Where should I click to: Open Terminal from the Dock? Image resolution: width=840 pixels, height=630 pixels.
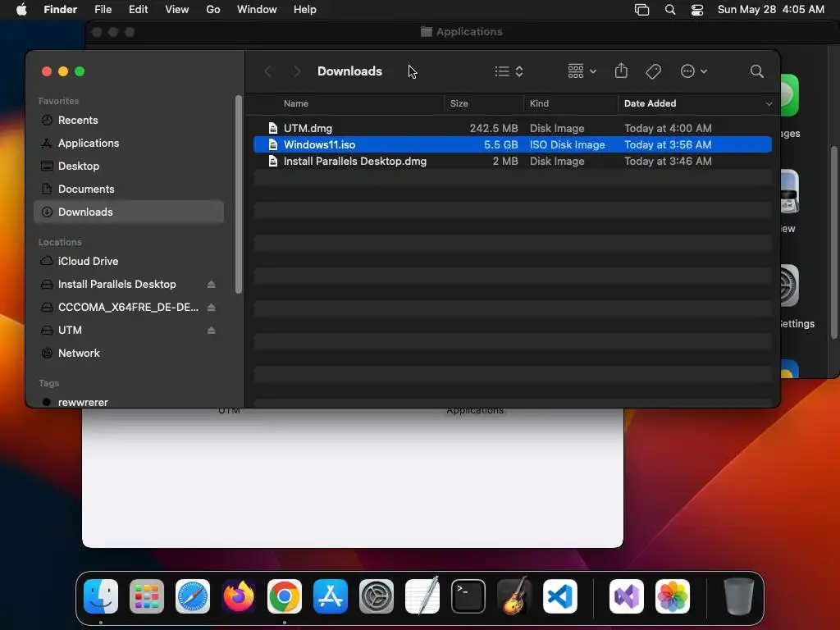(468, 596)
